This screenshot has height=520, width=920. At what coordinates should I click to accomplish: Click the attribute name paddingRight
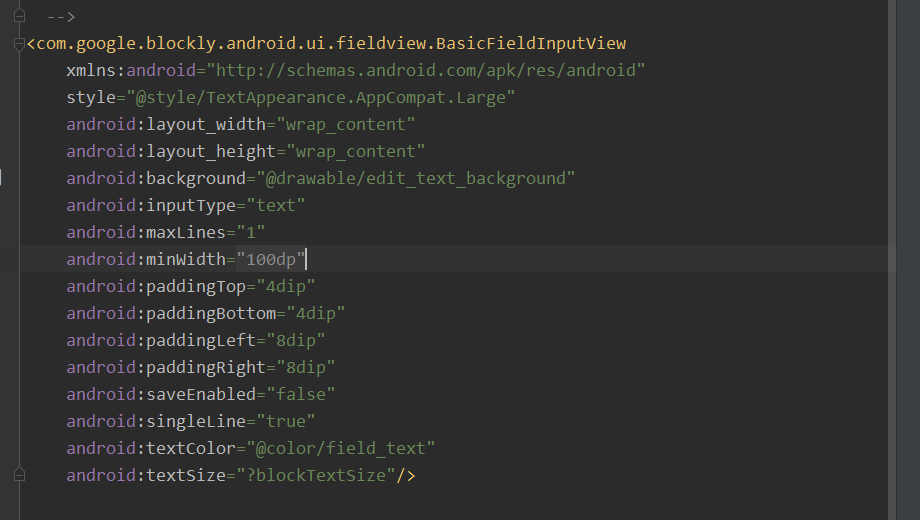coord(206,367)
